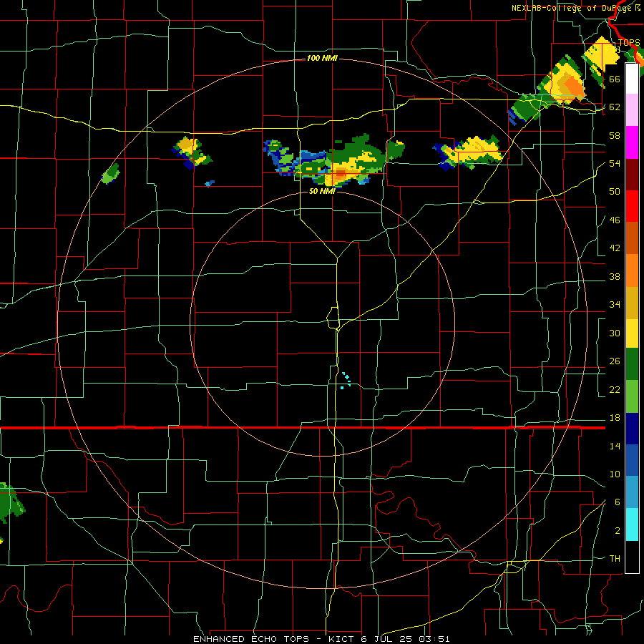Click the small light green echo on west 100 NMI ring
Screen dimensions: 644x644
[x=110, y=174]
